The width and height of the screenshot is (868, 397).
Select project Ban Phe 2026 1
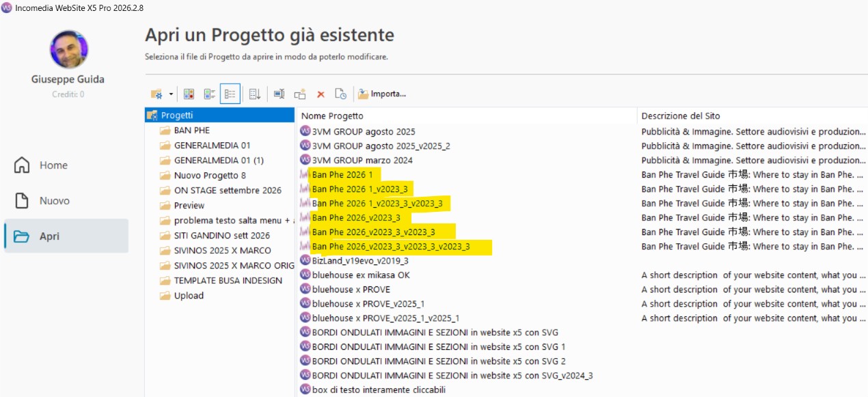(342, 174)
